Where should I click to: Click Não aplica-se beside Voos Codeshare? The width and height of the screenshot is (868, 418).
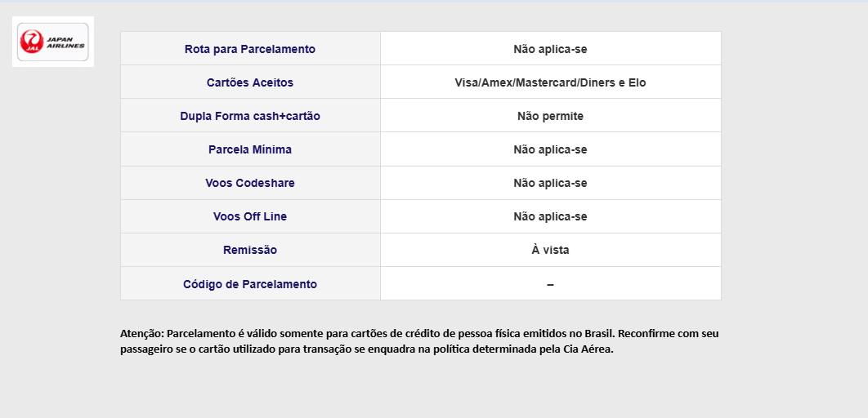click(550, 183)
